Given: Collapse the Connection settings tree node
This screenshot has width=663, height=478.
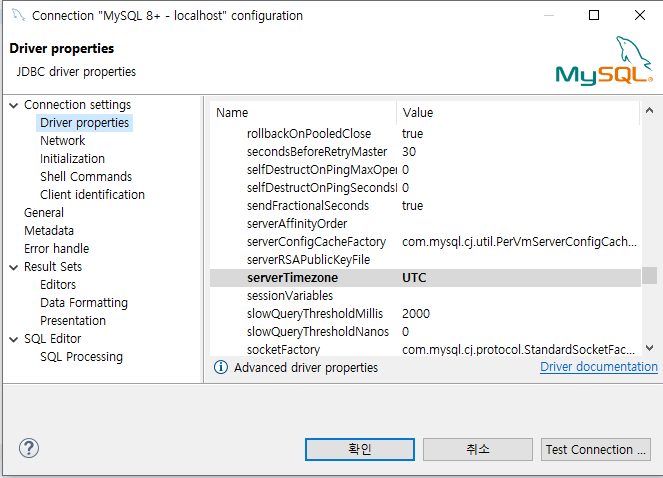Looking at the screenshot, I should pyautogui.click(x=14, y=105).
